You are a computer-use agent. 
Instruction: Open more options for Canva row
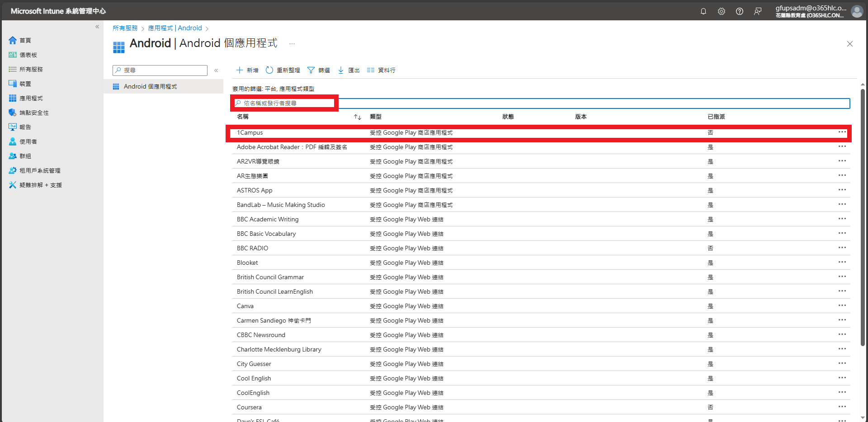tap(842, 306)
